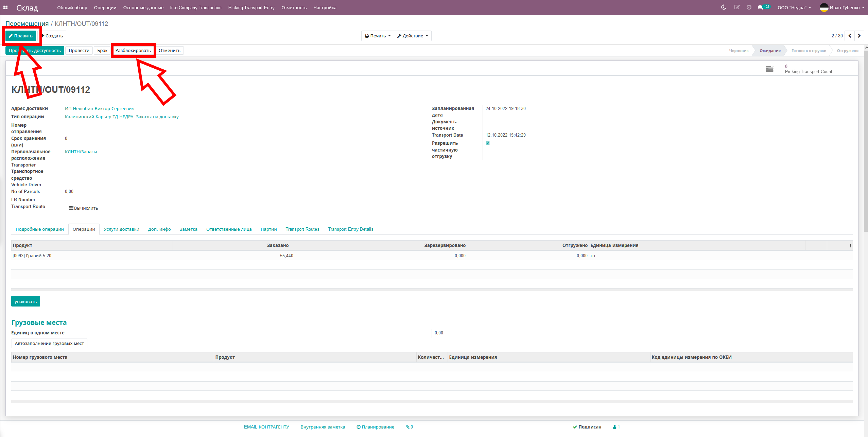Image resolution: width=868 pixels, height=437 pixels.
Task: Open partner link ИП Нелюбин Виктор Сергеевич
Action: coord(100,108)
